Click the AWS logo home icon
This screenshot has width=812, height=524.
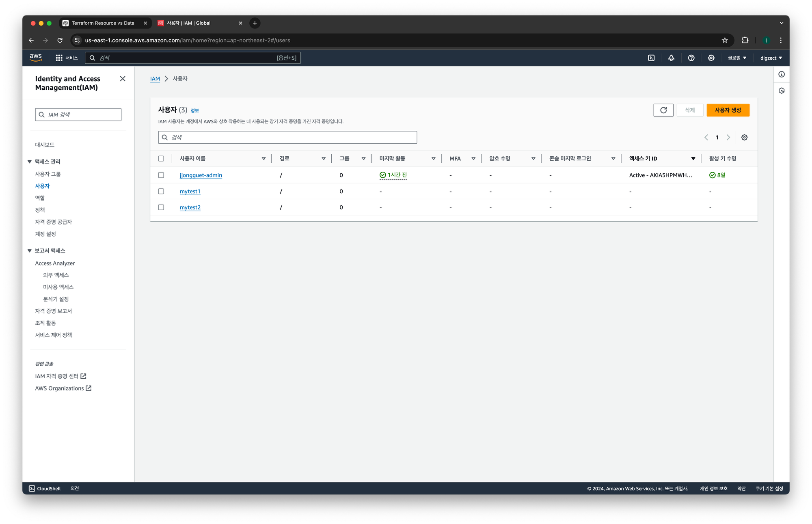point(36,58)
